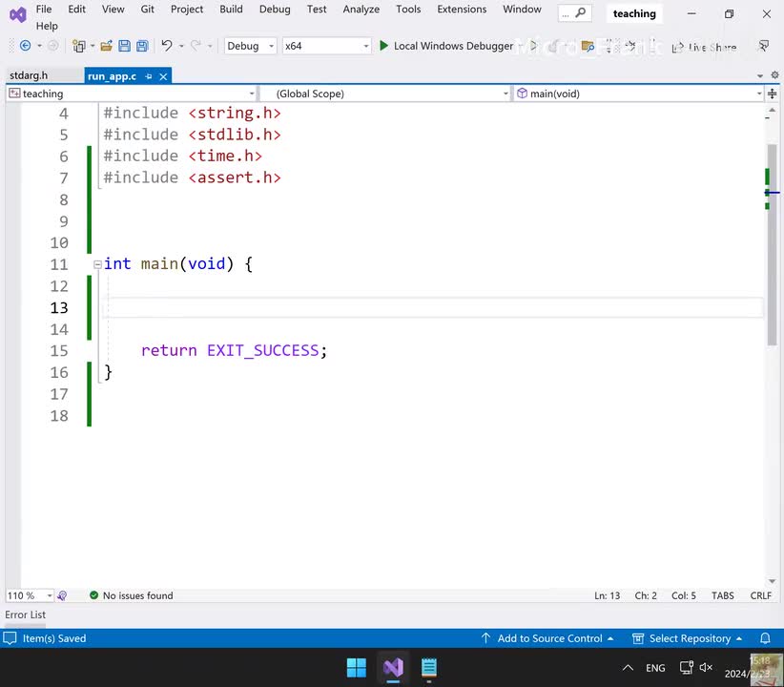The height and width of the screenshot is (687, 784).
Task: Click the notifications bell icon
Action: 765,638
